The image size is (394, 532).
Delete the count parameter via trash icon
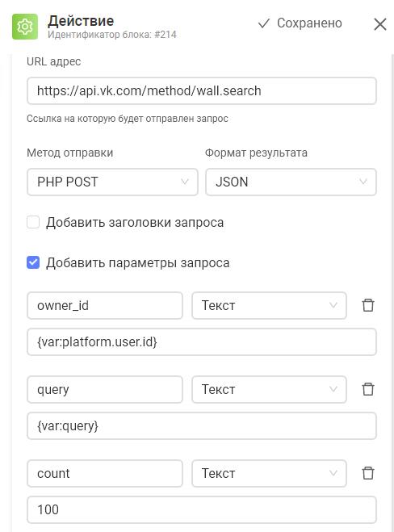(x=368, y=473)
